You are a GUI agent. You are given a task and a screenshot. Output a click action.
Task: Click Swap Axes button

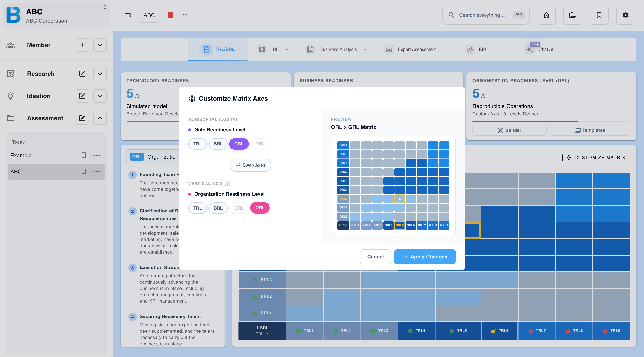click(x=250, y=165)
